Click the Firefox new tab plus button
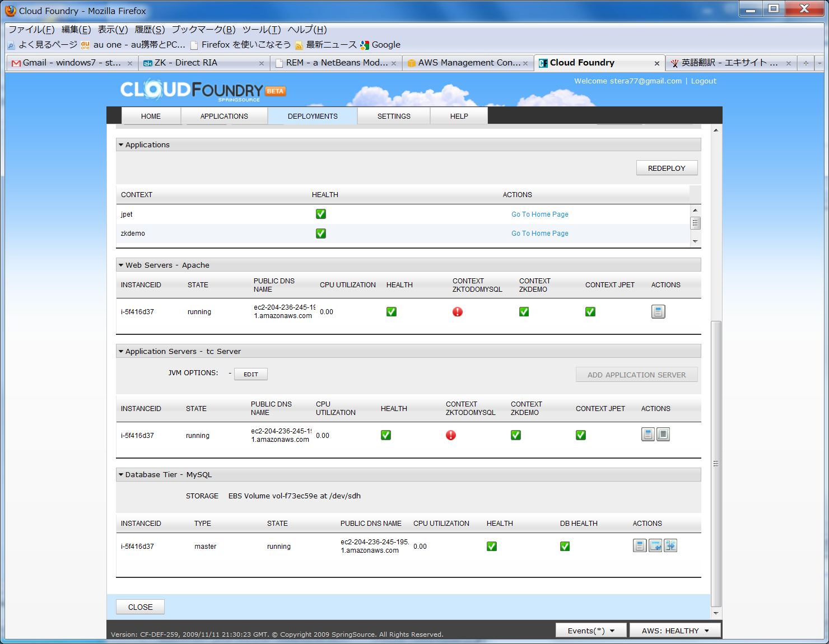The width and height of the screenshot is (829, 644). coord(806,63)
